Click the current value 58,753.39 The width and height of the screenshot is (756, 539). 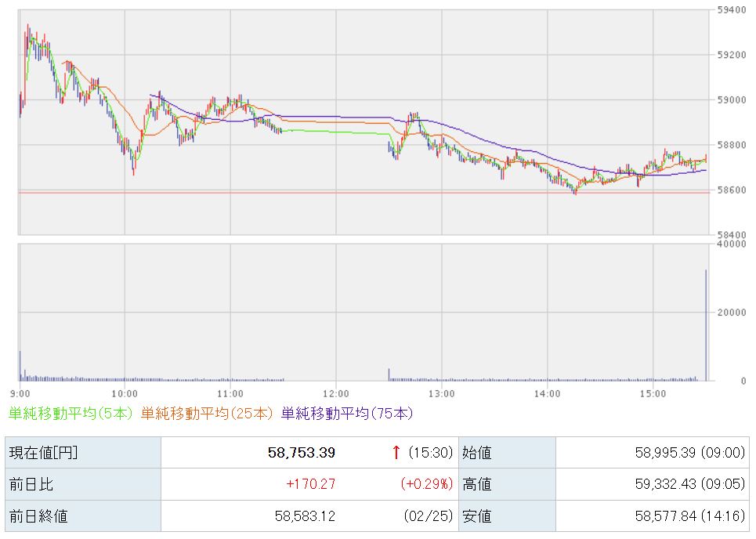point(301,452)
